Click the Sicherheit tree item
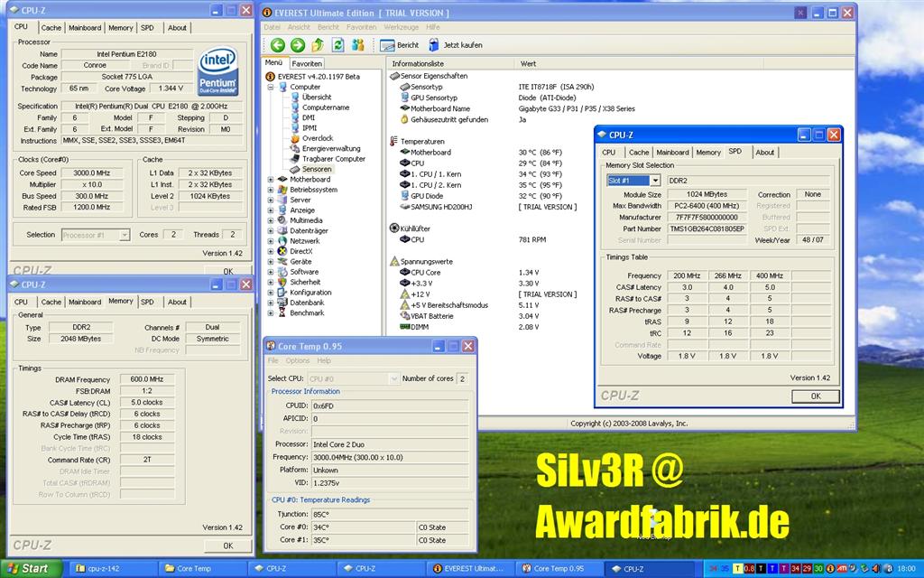The height and width of the screenshot is (578, 924). [305, 283]
